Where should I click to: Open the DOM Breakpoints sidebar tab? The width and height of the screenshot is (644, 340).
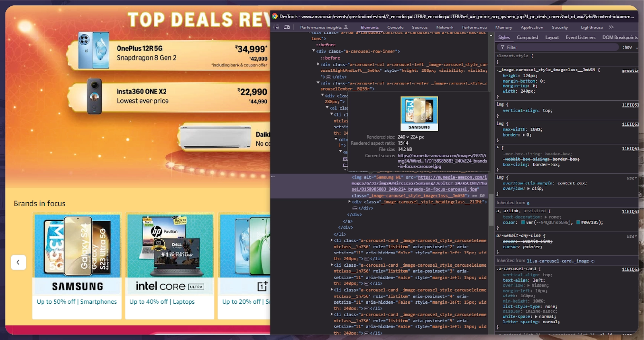coord(620,37)
